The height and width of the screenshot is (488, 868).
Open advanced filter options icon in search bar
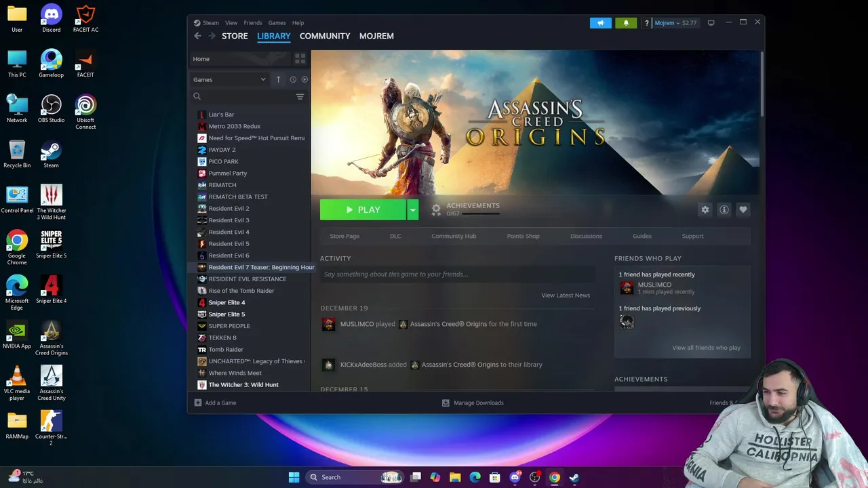[x=300, y=97]
